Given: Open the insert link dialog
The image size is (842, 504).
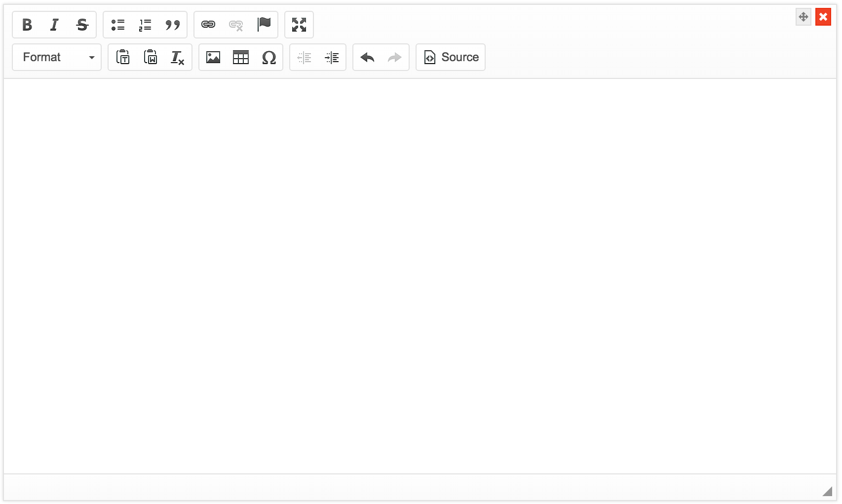Looking at the screenshot, I should point(208,25).
